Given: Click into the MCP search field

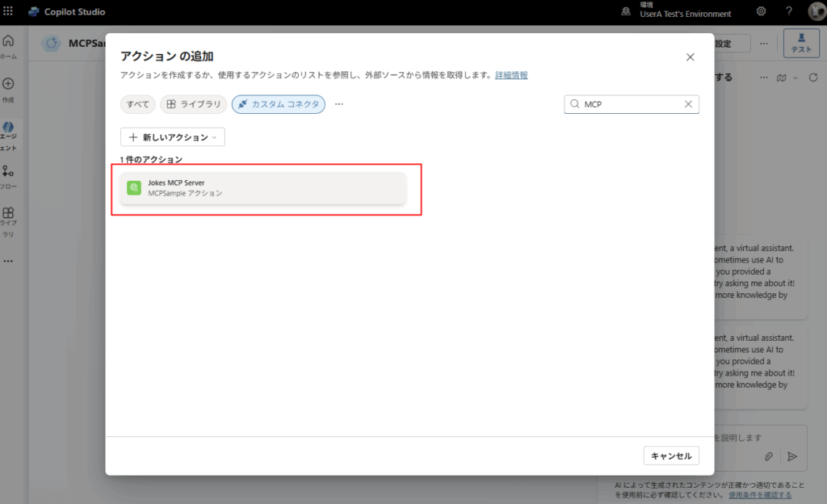Looking at the screenshot, I should pyautogui.click(x=630, y=104).
